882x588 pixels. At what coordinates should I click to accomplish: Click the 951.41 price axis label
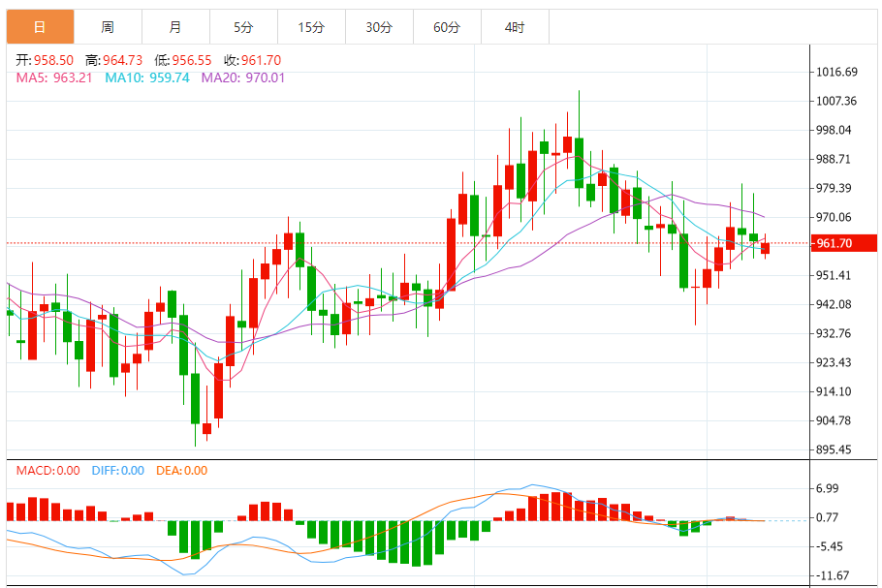pos(834,275)
